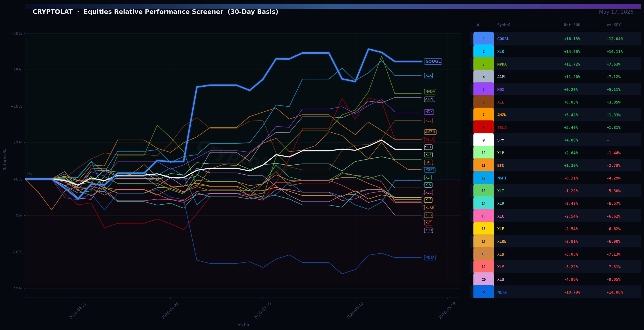Click the +16.13% return value for GOOGL

[572, 39]
